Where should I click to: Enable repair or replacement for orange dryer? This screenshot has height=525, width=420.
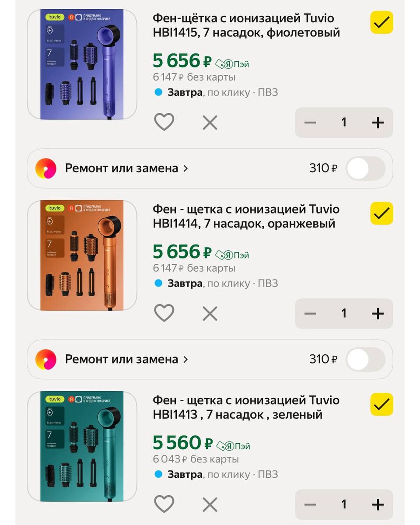365,359
